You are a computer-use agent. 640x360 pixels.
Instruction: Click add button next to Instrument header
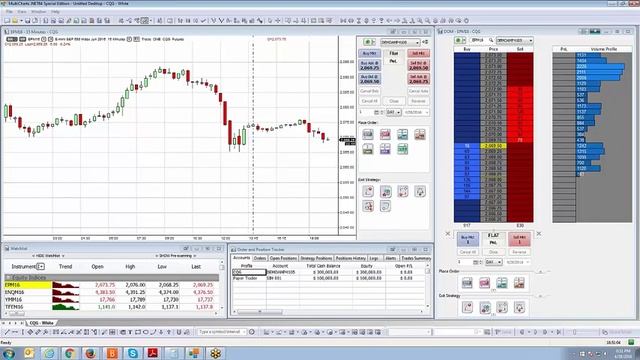tap(40, 267)
